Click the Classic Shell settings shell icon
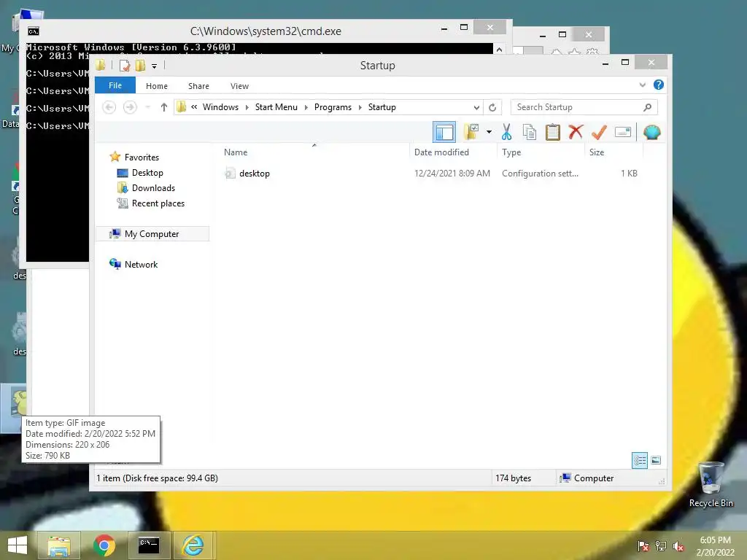The width and height of the screenshot is (747, 560). [x=651, y=132]
